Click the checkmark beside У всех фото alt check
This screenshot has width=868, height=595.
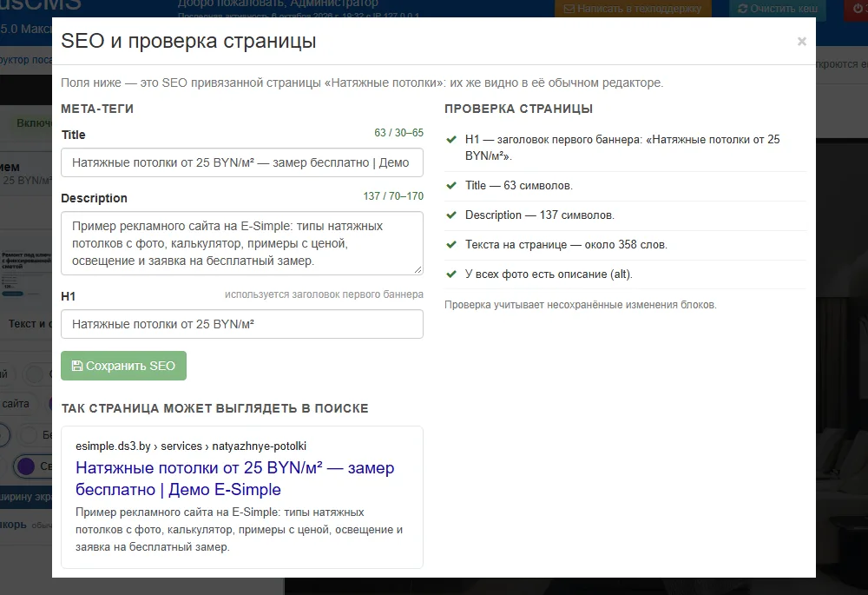click(451, 274)
